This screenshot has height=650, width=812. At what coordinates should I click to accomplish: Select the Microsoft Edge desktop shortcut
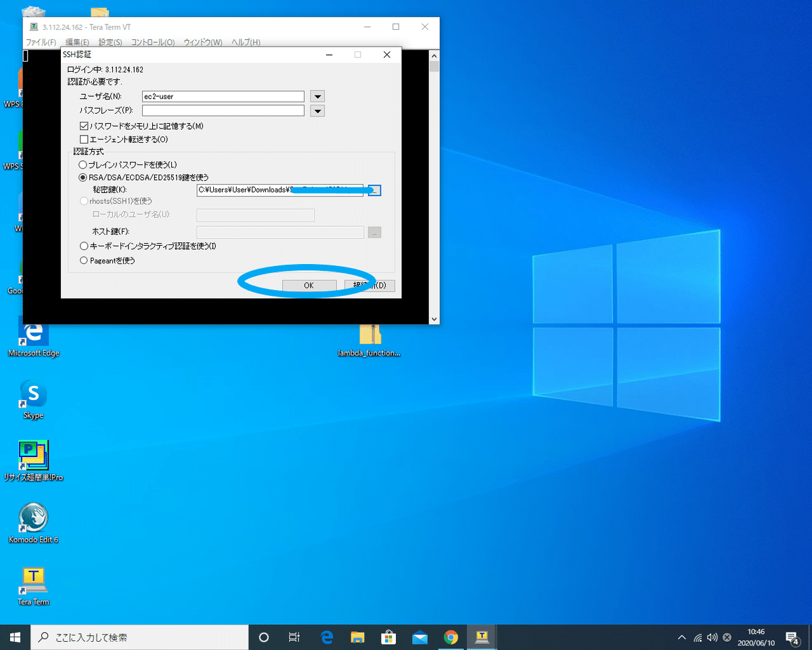click(34, 339)
